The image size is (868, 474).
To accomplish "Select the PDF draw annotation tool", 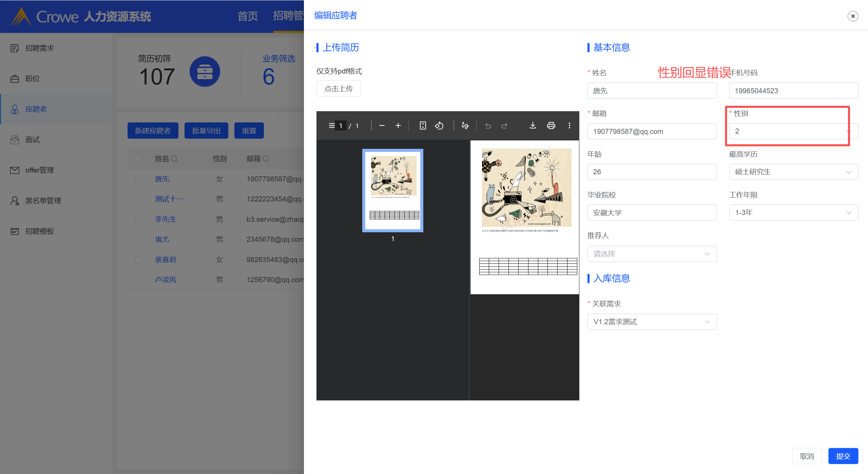I will 465,126.
